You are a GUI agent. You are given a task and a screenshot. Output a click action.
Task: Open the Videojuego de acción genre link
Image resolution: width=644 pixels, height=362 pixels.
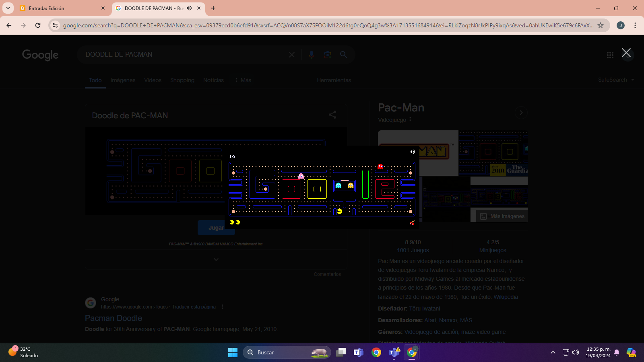pos(431,332)
